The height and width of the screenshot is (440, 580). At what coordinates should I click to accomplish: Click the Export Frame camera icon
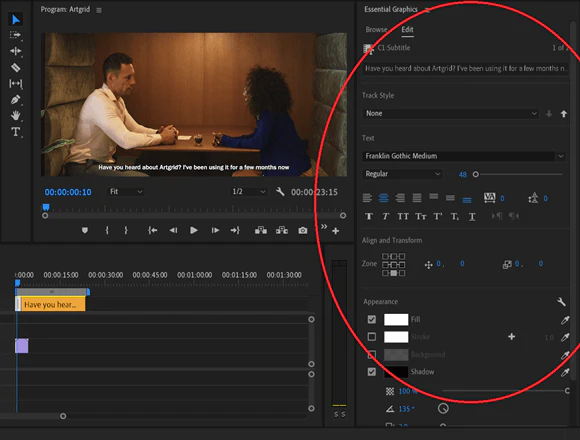[303, 230]
